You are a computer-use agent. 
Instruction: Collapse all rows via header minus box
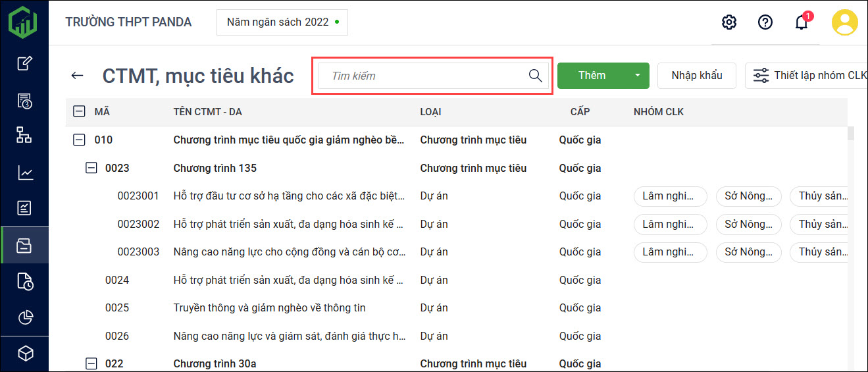click(79, 112)
